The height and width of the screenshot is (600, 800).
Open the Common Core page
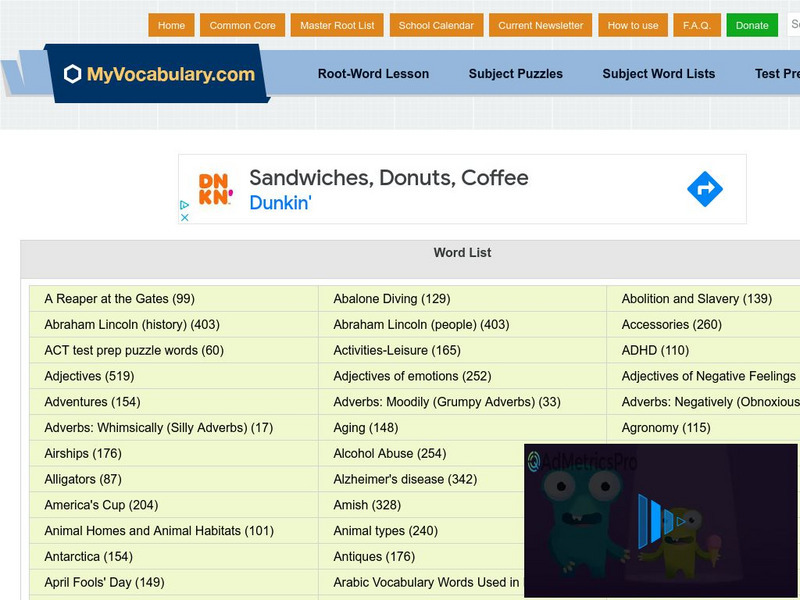pyautogui.click(x=242, y=25)
